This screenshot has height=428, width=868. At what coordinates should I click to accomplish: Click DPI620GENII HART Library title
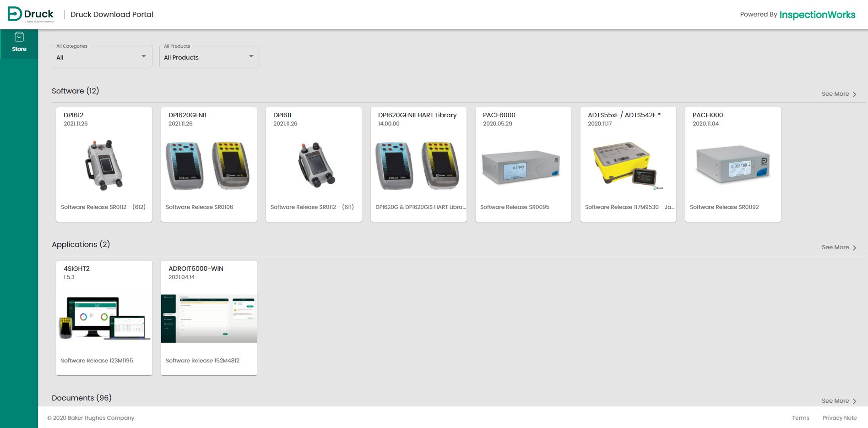click(418, 115)
